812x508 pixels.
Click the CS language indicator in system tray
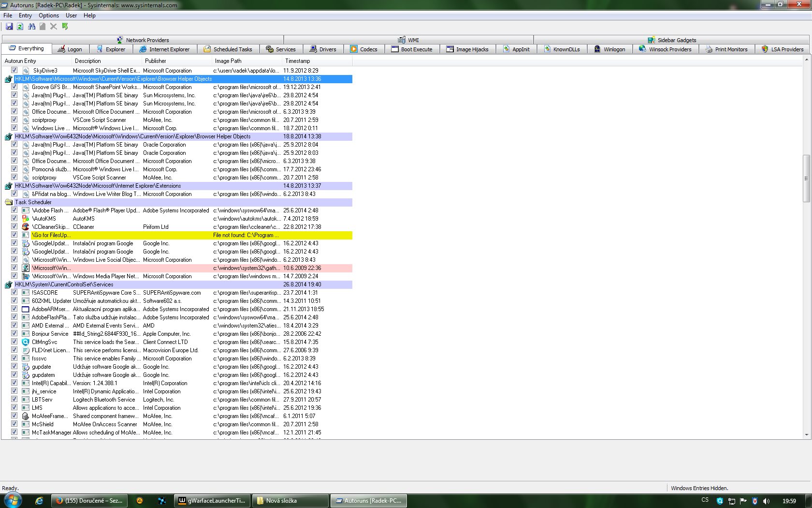[x=705, y=500]
